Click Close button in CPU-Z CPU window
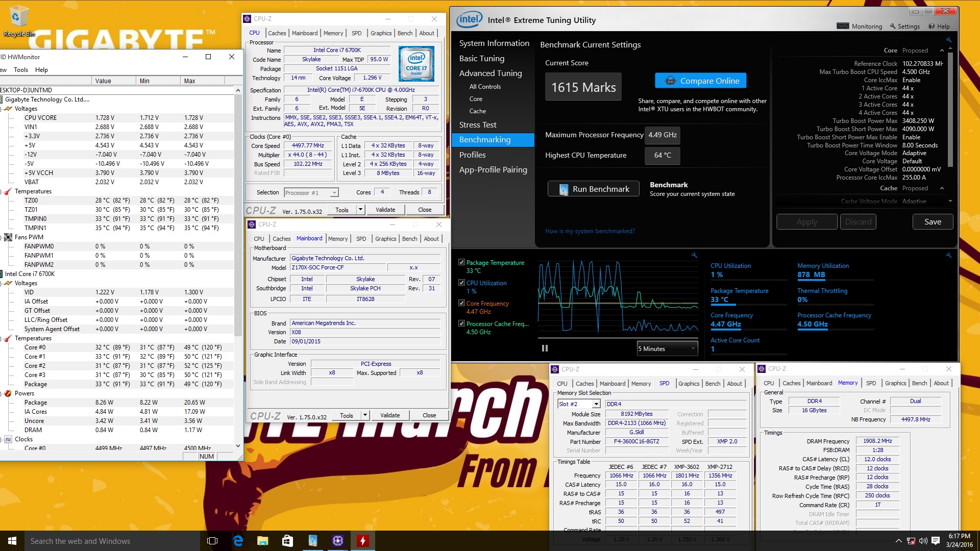This screenshot has width=980, height=551. [x=425, y=210]
